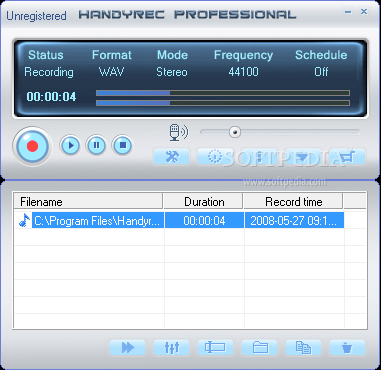This screenshot has width=381, height=370.
Task: Delete recording with the trash button
Action: click(x=347, y=347)
